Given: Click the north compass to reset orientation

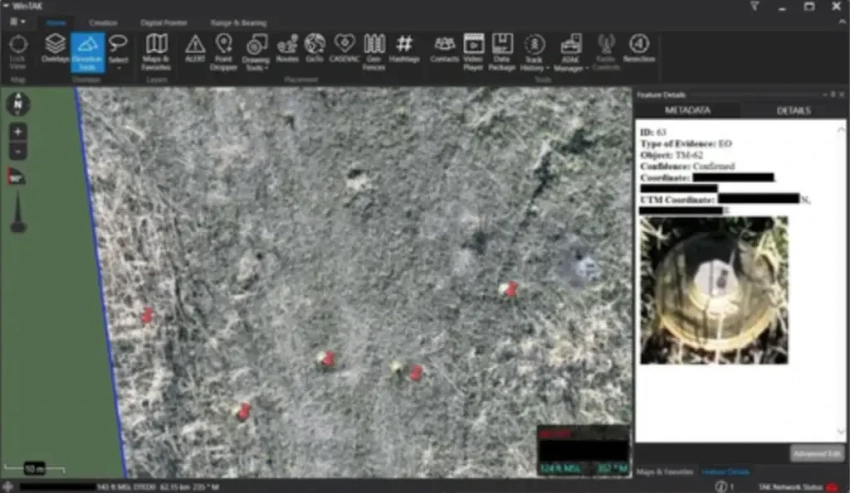Looking at the screenshot, I should click(18, 103).
